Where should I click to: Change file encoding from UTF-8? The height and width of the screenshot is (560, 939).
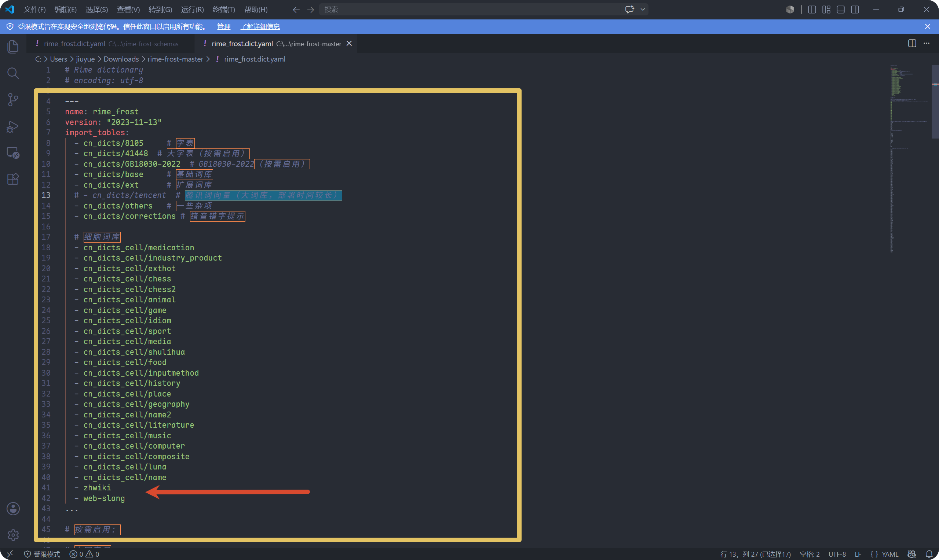(837, 554)
